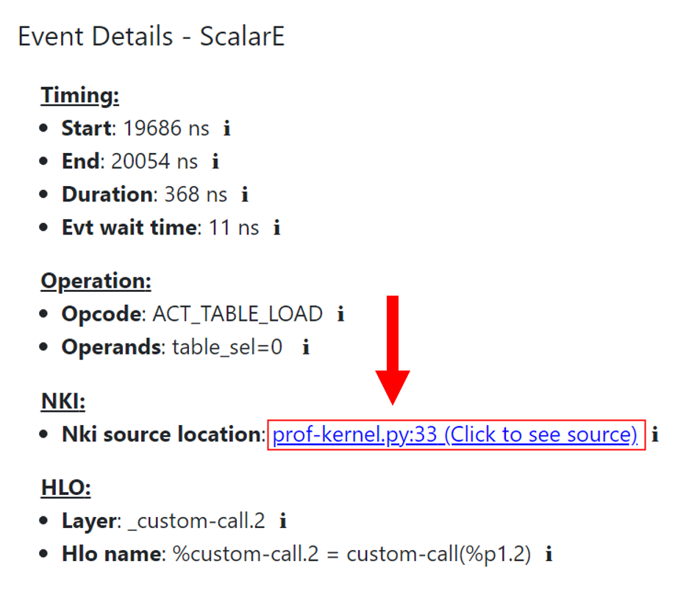The width and height of the screenshot is (700, 592).
Task: Click info icon beside End time
Action: click(215, 162)
